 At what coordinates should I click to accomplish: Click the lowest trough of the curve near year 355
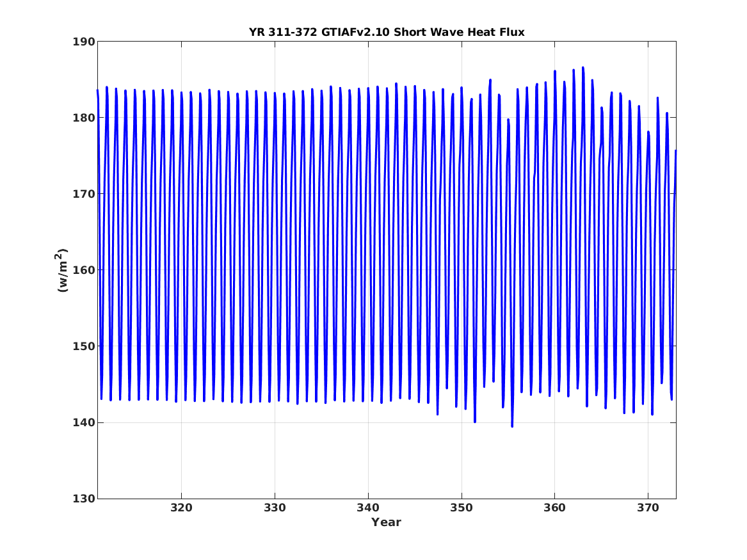pyautogui.click(x=512, y=426)
